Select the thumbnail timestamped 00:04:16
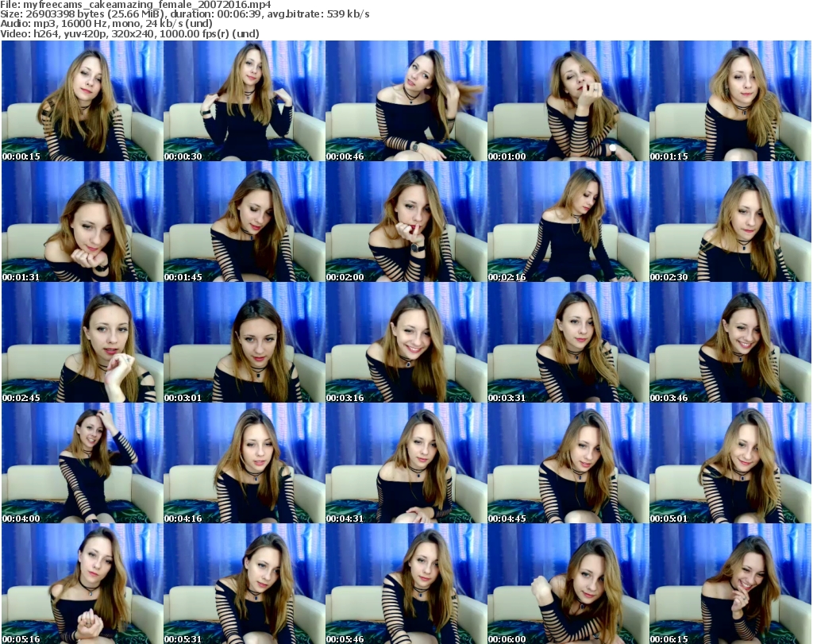813x644 pixels. pyautogui.click(x=245, y=463)
